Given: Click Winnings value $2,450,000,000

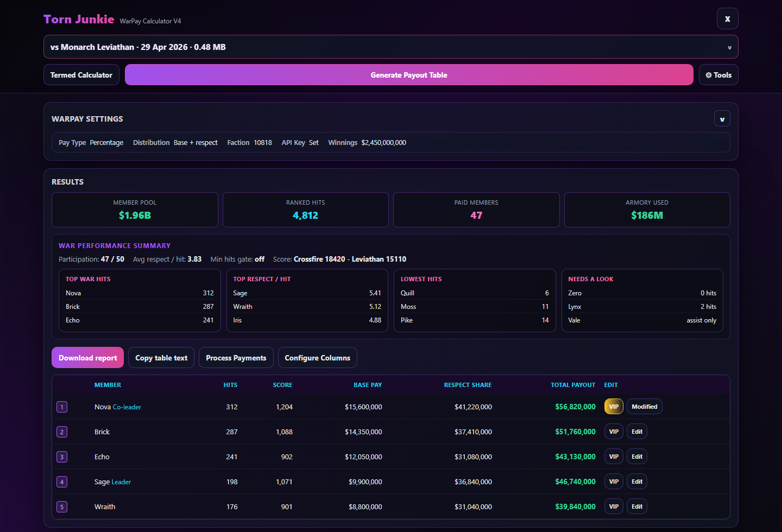Looking at the screenshot, I should [383, 143].
